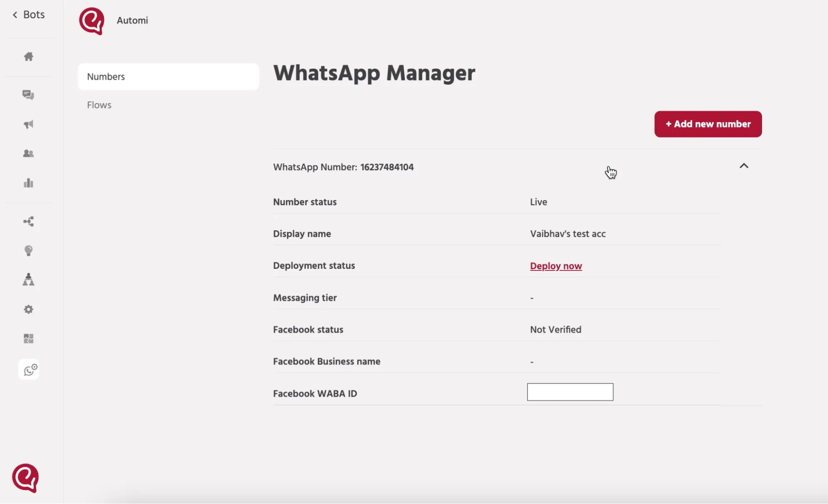This screenshot has height=504, width=828.
Task: Click the Not Verified status value
Action: 555,330
